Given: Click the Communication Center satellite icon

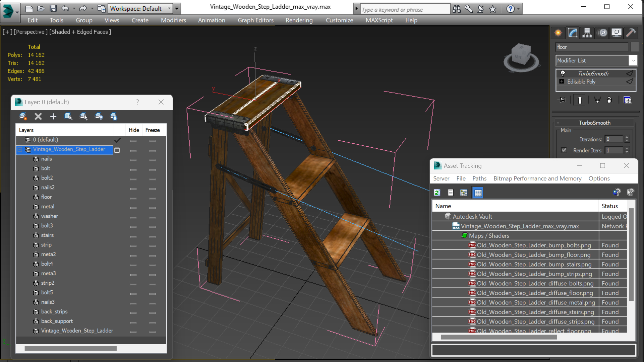Looking at the screenshot, I should [480, 9].
